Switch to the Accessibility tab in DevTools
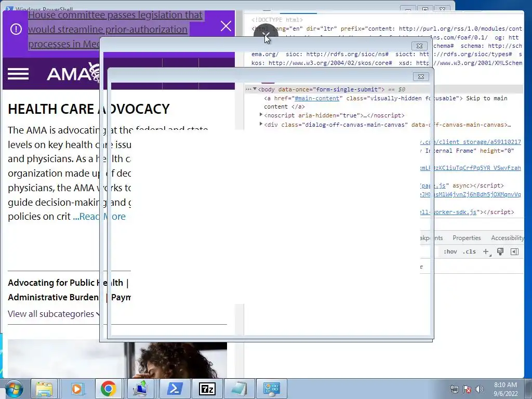Image resolution: width=532 pixels, height=399 pixels. click(x=508, y=238)
